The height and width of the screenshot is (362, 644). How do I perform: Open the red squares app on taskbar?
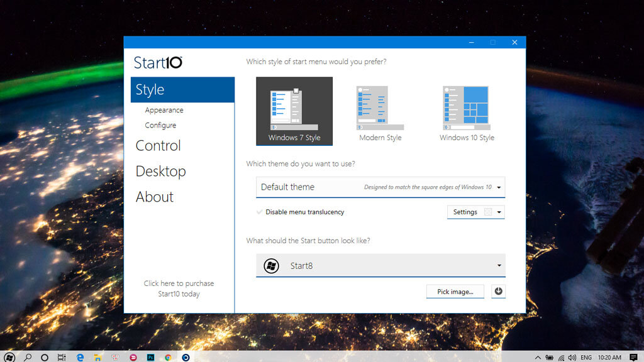click(x=116, y=358)
